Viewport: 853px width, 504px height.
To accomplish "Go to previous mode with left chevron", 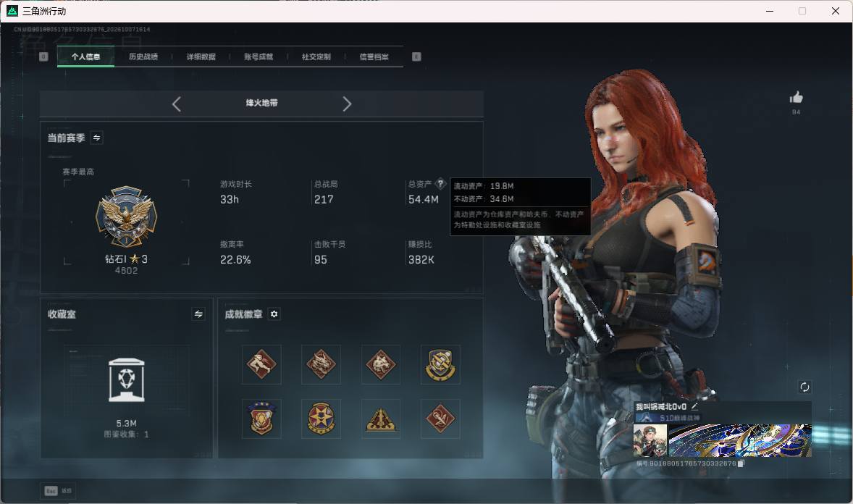I will [x=176, y=104].
